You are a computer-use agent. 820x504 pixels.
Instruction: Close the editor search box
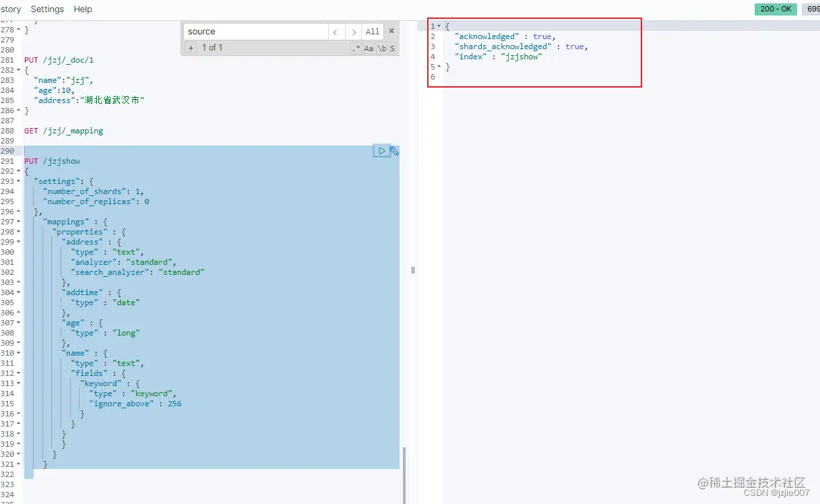[391, 31]
